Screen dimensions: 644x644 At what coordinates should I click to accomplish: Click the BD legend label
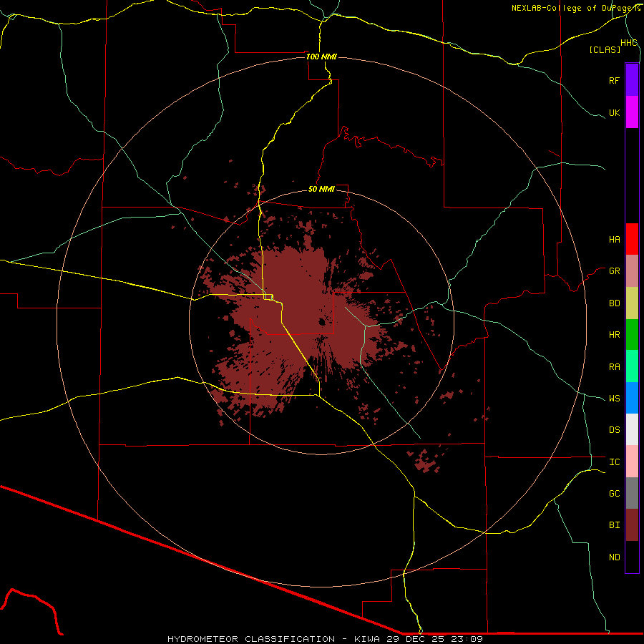[x=614, y=303]
